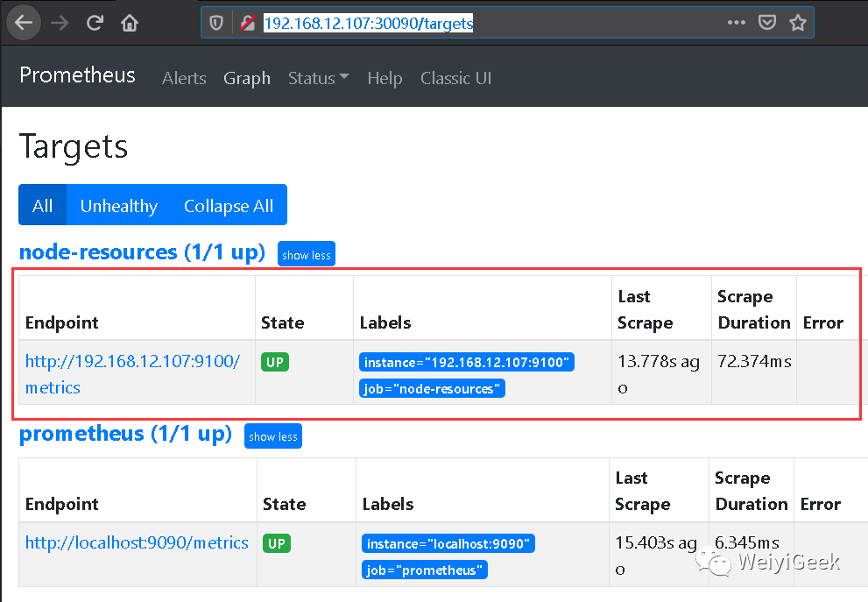Switch to Classic UI
The height and width of the screenshot is (602, 868).
tap(455, 78)
